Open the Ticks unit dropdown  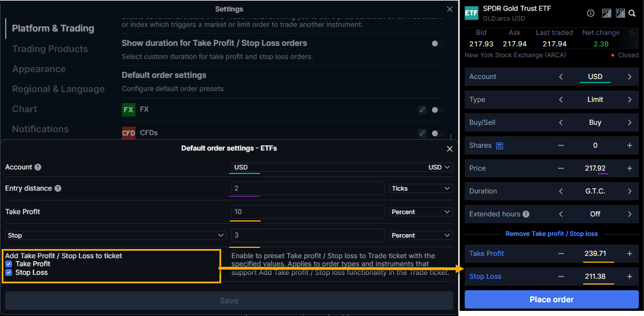[x=421, y=188]
